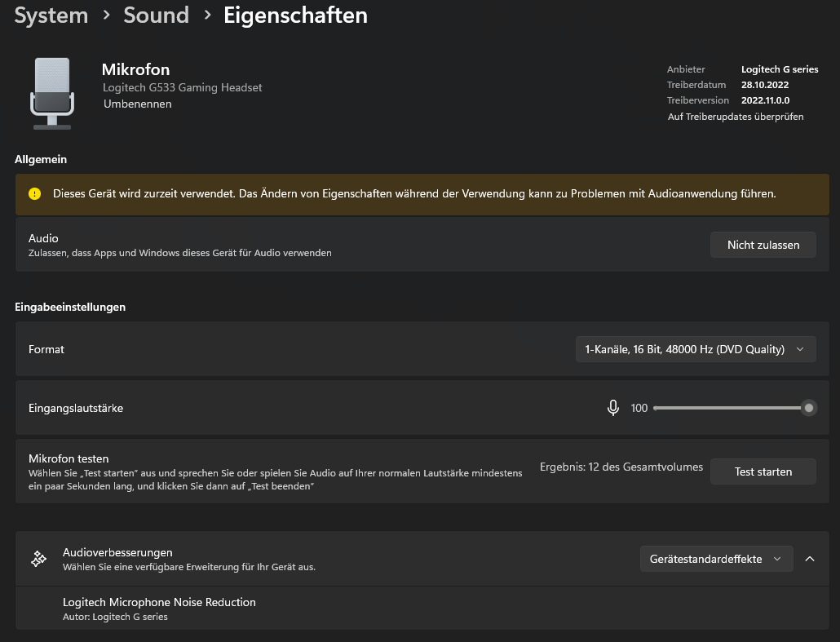Select Logitech Microphone Noise Reduction entry
The width and height of the screenshot is (840, 642).
click(422, 609)
